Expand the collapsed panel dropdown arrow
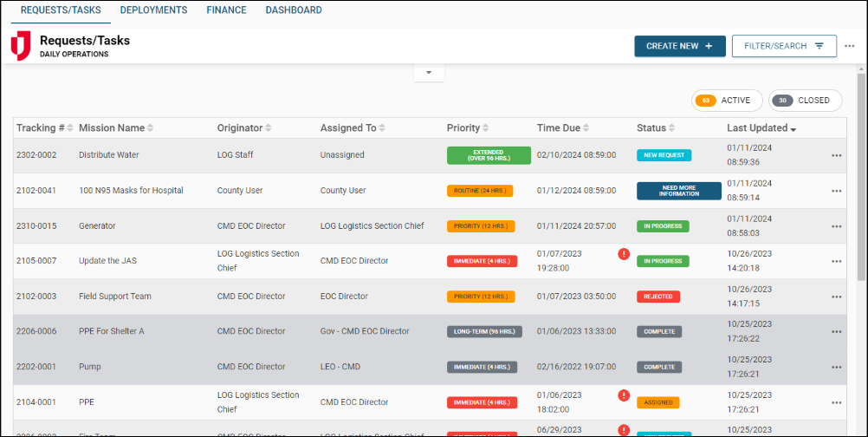Viewport: 868px width, 437px height. click(428, 73)
